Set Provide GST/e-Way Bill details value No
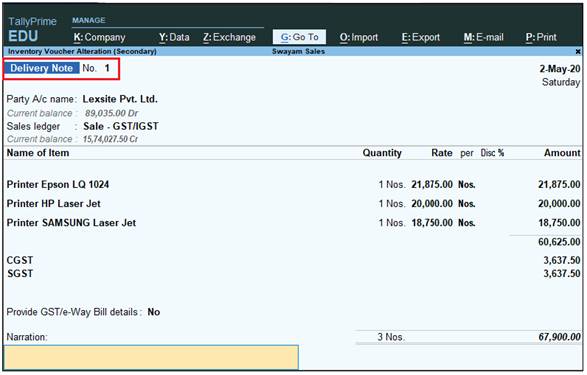The image size is (587, 375). click(153, 312)
